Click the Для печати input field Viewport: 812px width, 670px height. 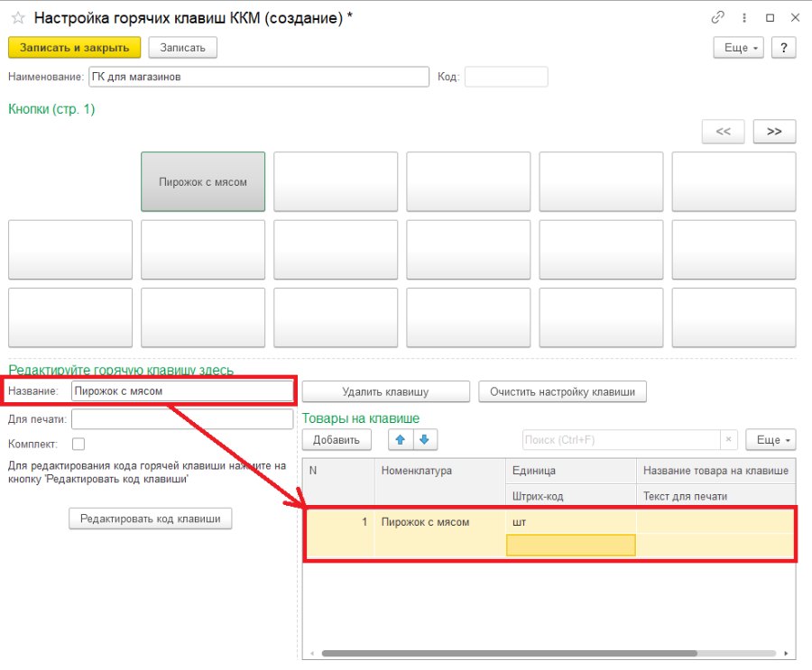182,419
